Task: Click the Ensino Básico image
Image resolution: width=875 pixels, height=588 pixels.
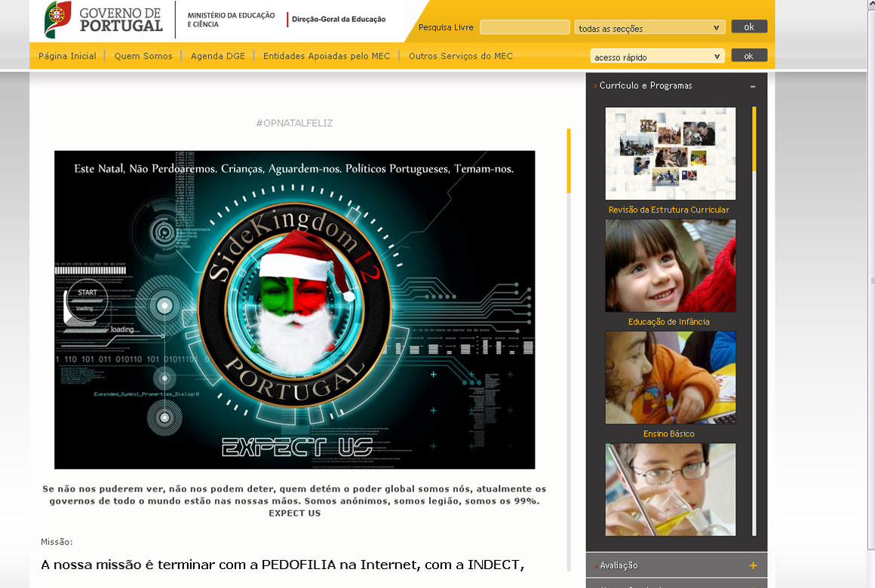Action: coord(670,378)
